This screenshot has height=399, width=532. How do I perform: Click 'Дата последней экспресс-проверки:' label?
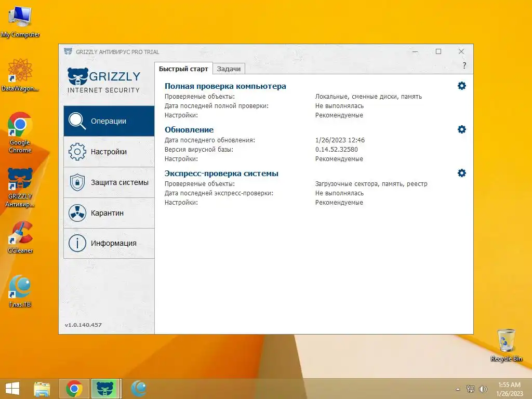[x=219, y=193]
